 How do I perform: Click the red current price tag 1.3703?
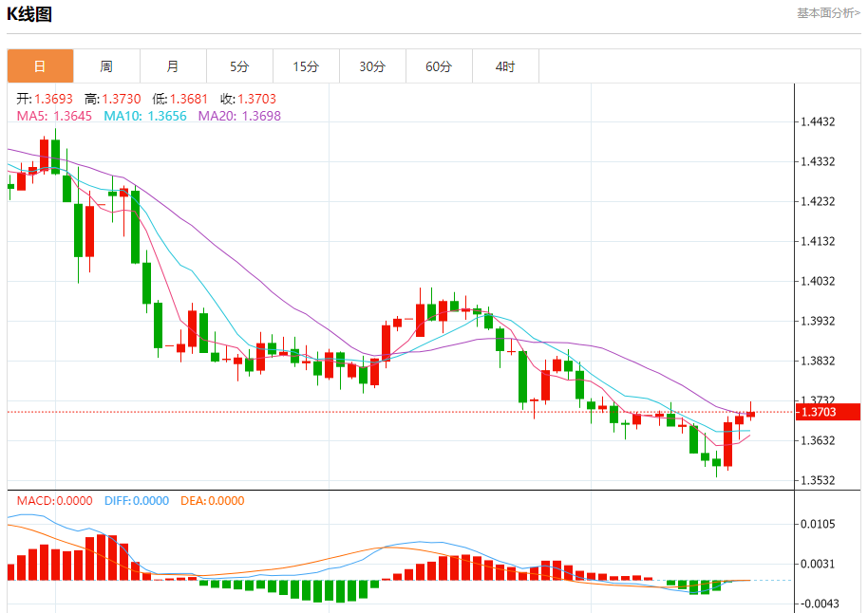click(827, 412)
